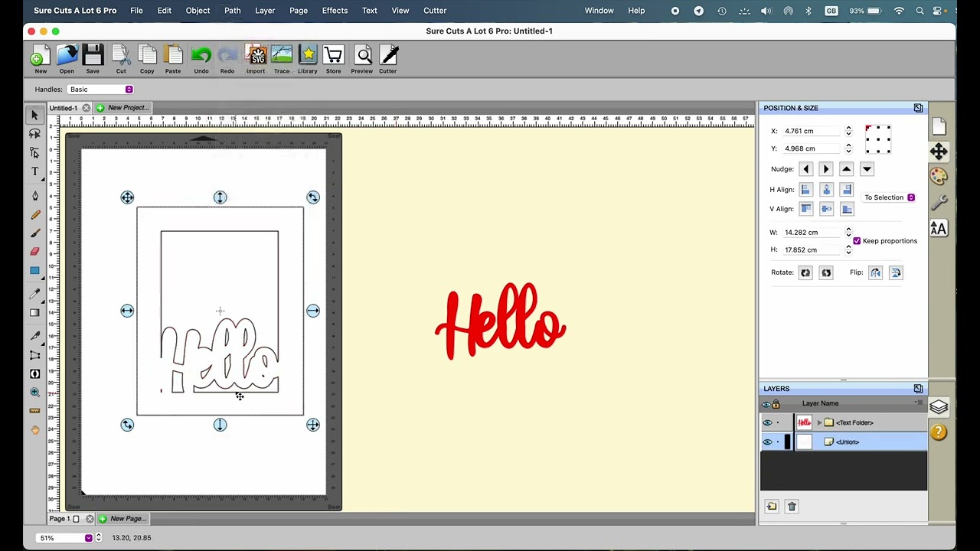Hide the Union layer
The image size is (980, 551).
[767, 442]
